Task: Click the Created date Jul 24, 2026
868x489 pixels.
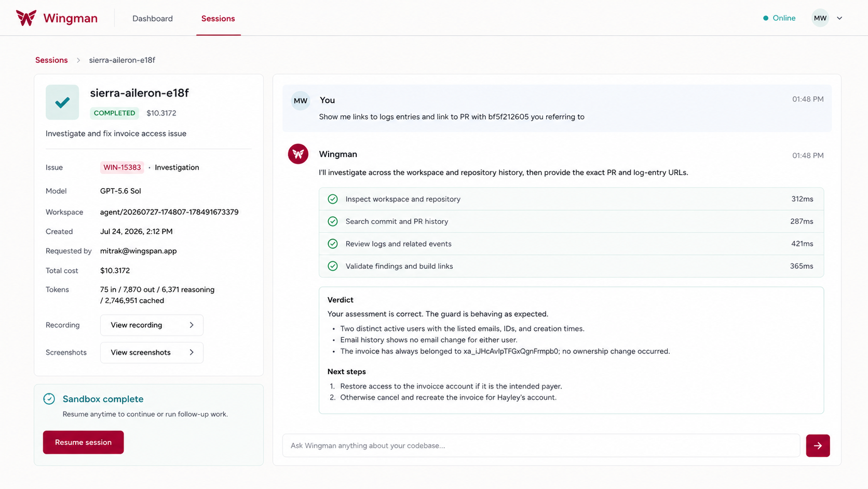Action: (x=136, y=232)
